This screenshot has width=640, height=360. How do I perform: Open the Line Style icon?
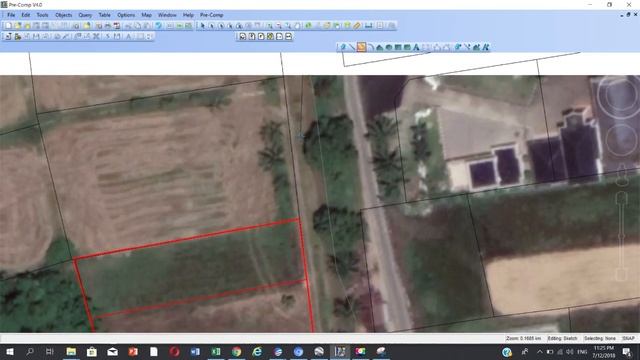467,47
